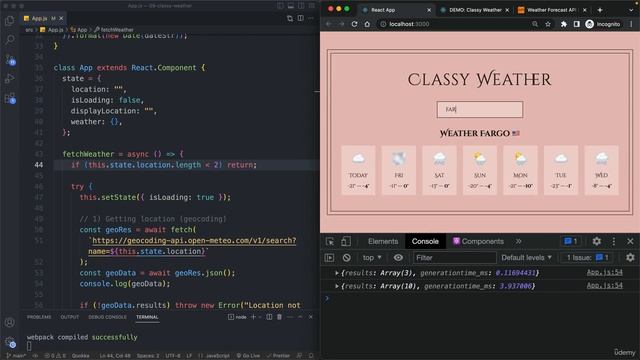Follow the first App.js:54 console source link
The height and width of the screenshot is (360, 640).
[x=604, y=272]
